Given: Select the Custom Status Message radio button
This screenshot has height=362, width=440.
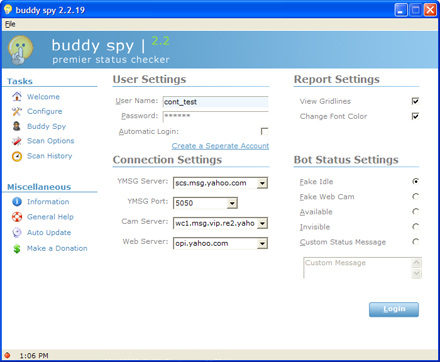Looking at the screenshot, I should (416, 242).
